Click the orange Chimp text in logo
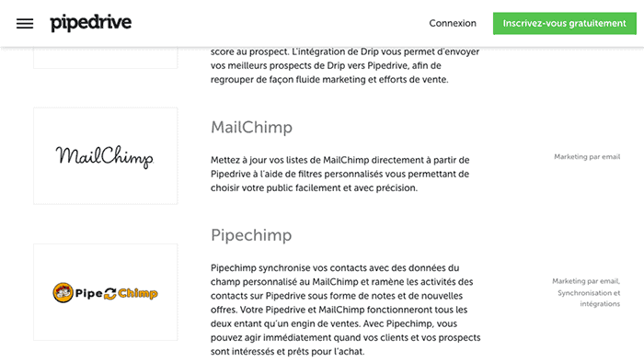 coord(138,293)
